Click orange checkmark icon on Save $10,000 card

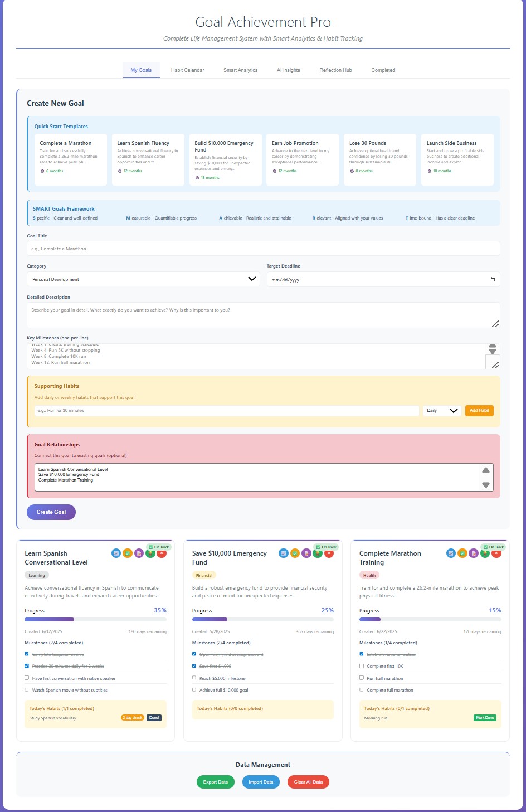click(295, 553)
